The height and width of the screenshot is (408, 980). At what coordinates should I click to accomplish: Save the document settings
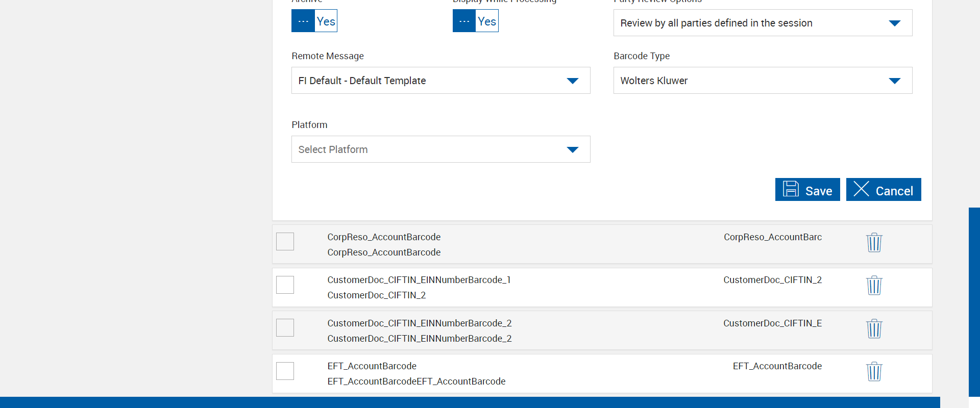point(807,190)
